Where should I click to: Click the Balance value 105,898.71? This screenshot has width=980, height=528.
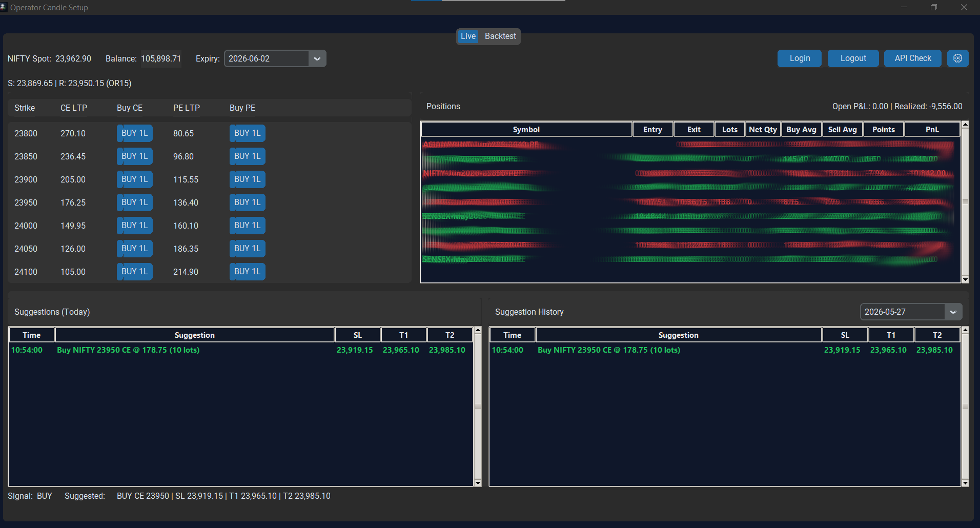click(x=161, y=58)
